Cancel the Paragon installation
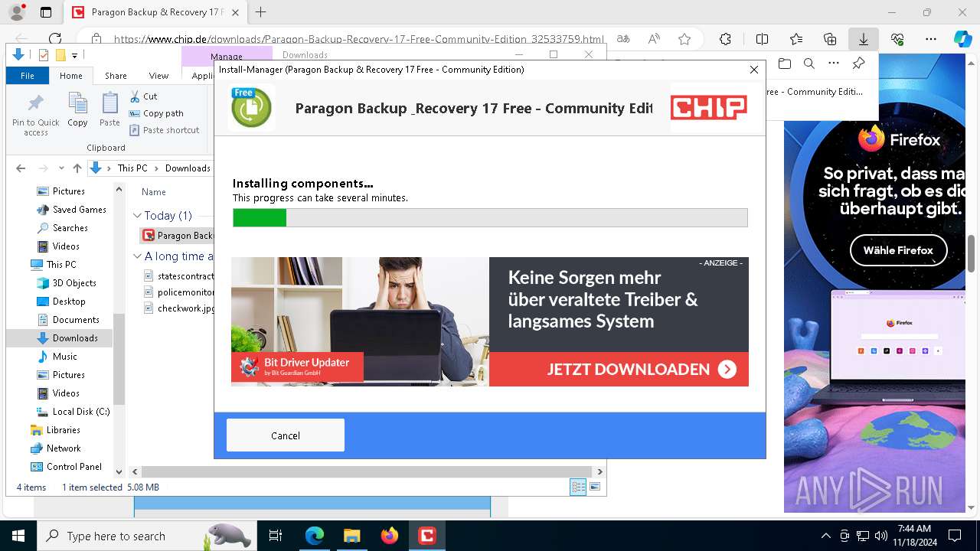 pos(286,435)
